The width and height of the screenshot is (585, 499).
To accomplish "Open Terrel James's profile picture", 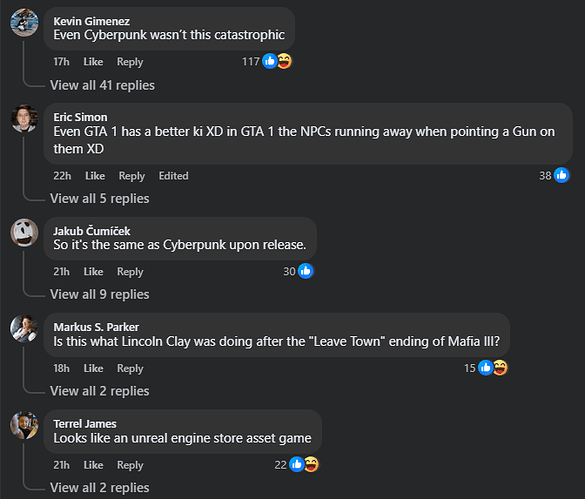I will (24, 425).
